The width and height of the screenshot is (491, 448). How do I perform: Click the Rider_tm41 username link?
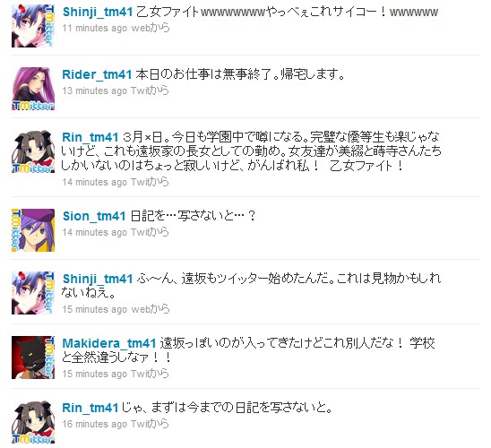pos(97,75)
